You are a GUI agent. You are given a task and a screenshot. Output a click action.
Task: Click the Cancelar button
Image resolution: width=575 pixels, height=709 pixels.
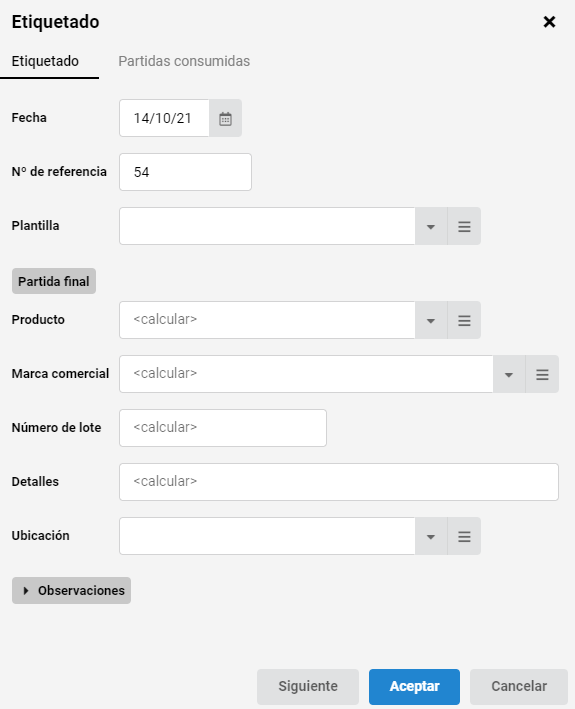tap(519, 686)
